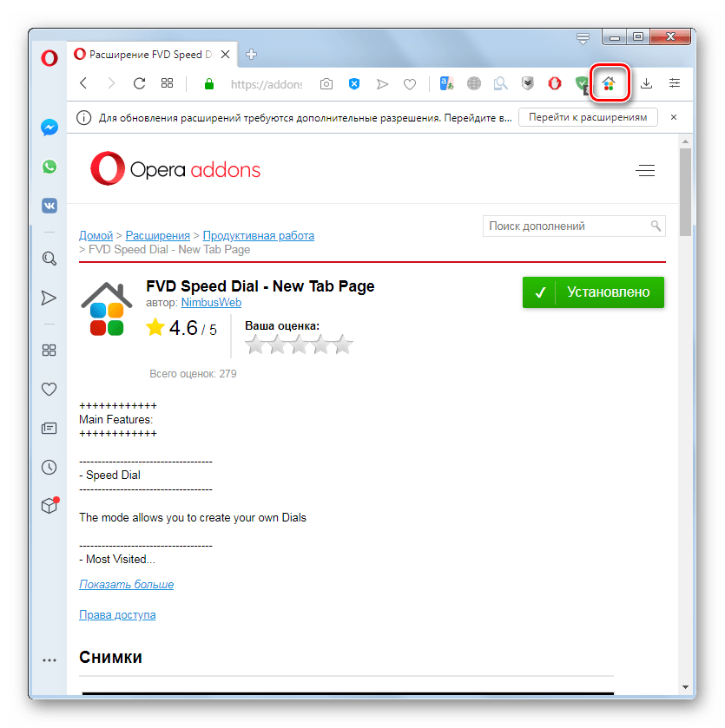Select the FVD Speed Dial extension tab
Image resolution: width=725 pixels, height=728 pixels.
pyautogui.click(x=152, y=55)
